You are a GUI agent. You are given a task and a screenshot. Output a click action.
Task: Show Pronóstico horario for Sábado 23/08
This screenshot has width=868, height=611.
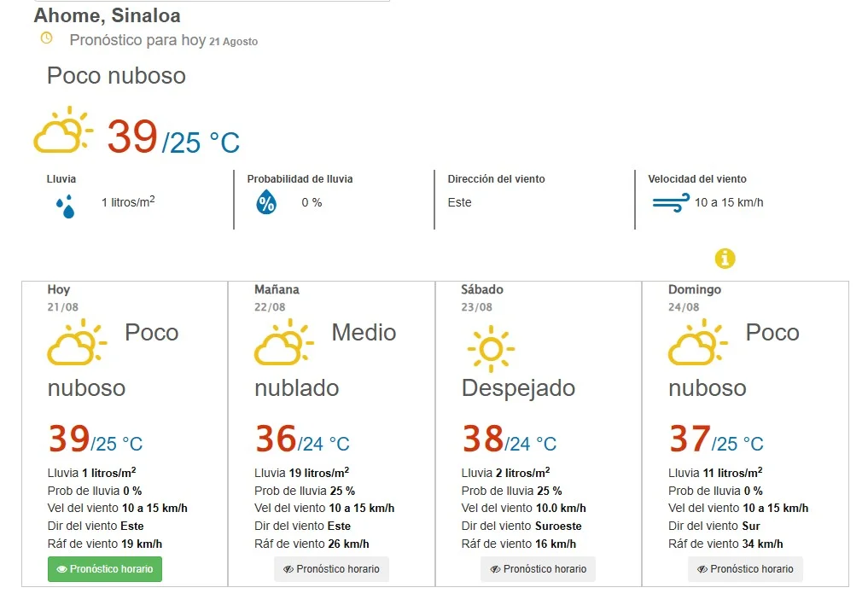pyautogui.click(x=538, y=569)
